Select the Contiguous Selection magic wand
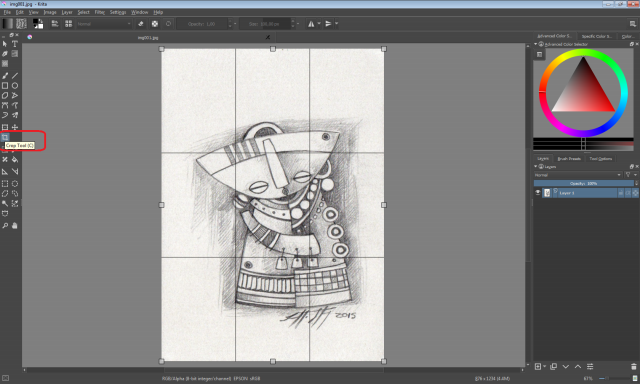 (x=5, y=203)
